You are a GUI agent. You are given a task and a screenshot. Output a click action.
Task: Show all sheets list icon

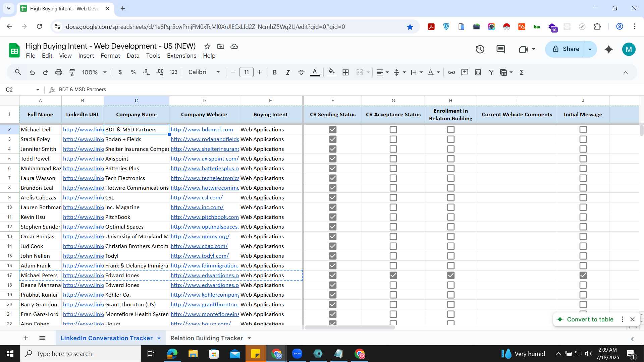[x=42, y=338]
